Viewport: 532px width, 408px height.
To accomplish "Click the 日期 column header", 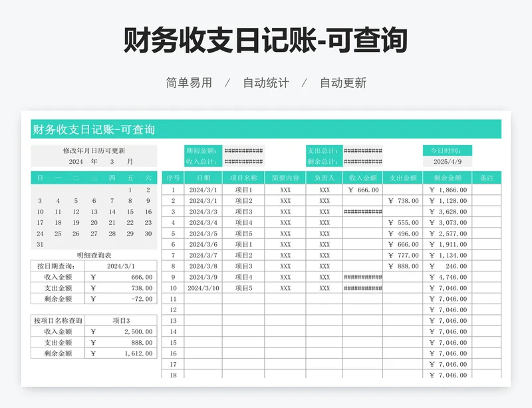I will pos(203,178).
